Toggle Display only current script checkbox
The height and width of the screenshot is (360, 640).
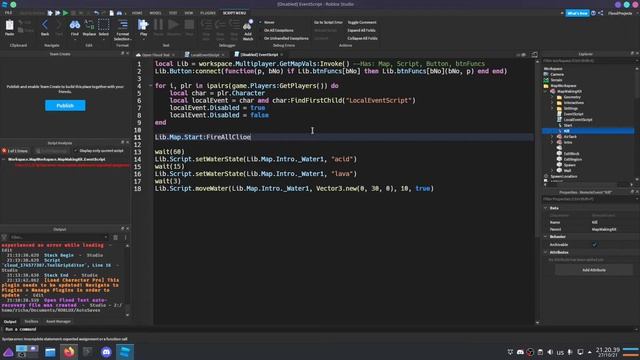[x=76, y=151]
